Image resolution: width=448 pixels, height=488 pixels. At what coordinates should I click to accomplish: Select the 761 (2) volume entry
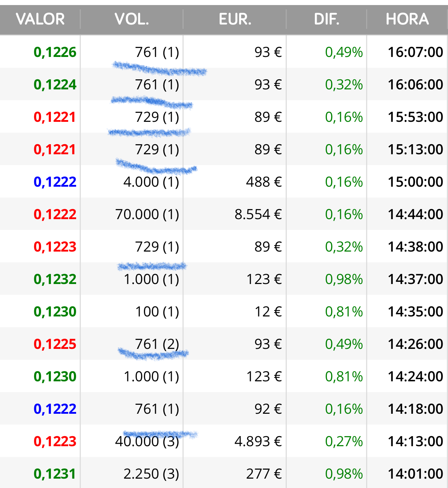coord(157,344)
